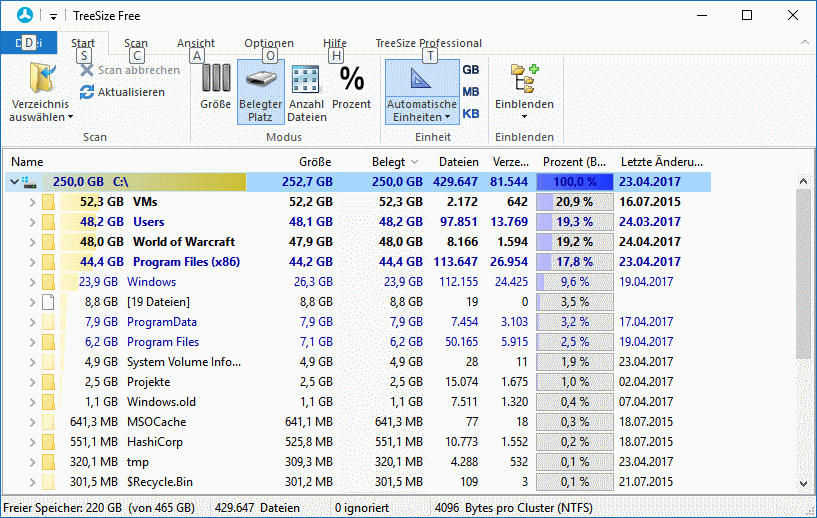Set unit to GB
817x518 pixels.
pyautogui.click(x=471, y=70)
